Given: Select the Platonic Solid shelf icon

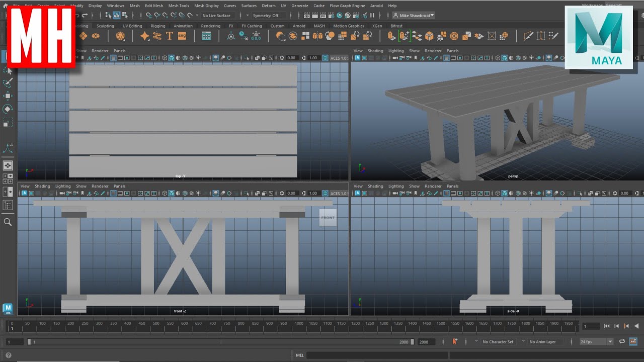Looking at the screenshot, I should pyautogui.click(x=120, y=36).
